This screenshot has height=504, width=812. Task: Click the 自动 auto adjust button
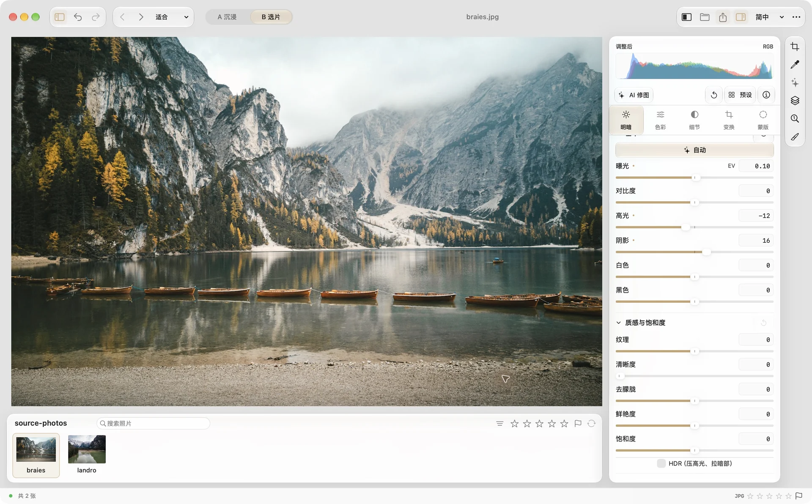(694, 150)
